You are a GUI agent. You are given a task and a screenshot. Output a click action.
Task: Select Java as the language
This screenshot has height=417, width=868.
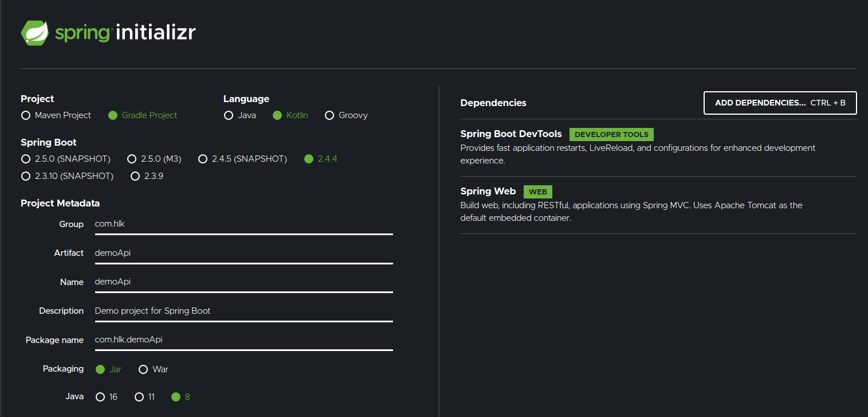[229, 115]
